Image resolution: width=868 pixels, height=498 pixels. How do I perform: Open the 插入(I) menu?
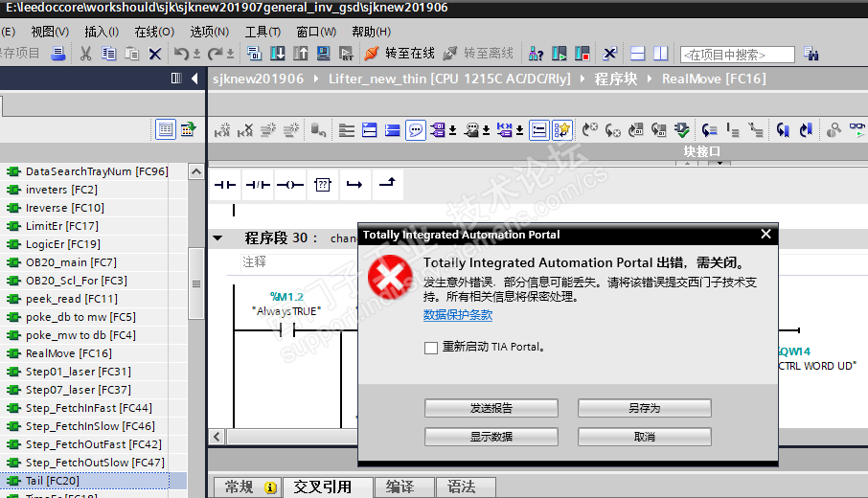click(x=102, y=33)
